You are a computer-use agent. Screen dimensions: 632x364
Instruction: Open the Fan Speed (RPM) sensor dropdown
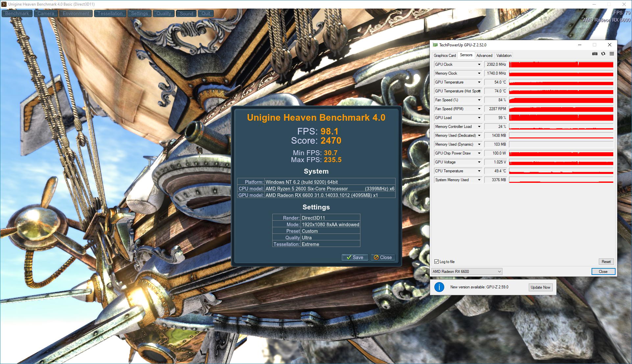(x=479, y=109)
